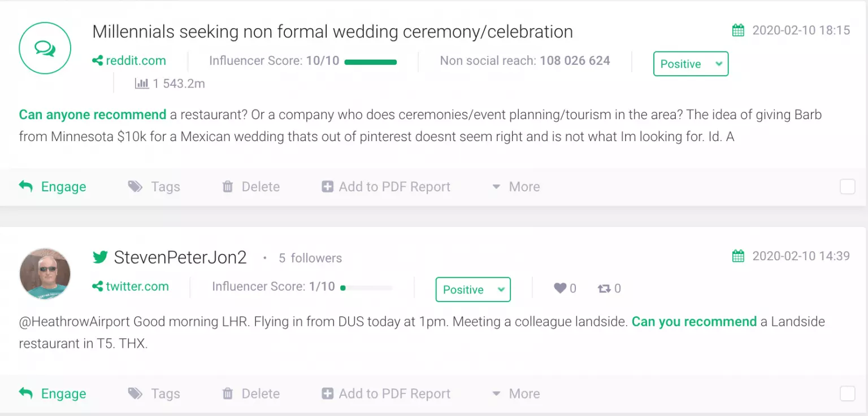Open the Positive sentiment dropdown on the Reddit post

click(691, 64)
